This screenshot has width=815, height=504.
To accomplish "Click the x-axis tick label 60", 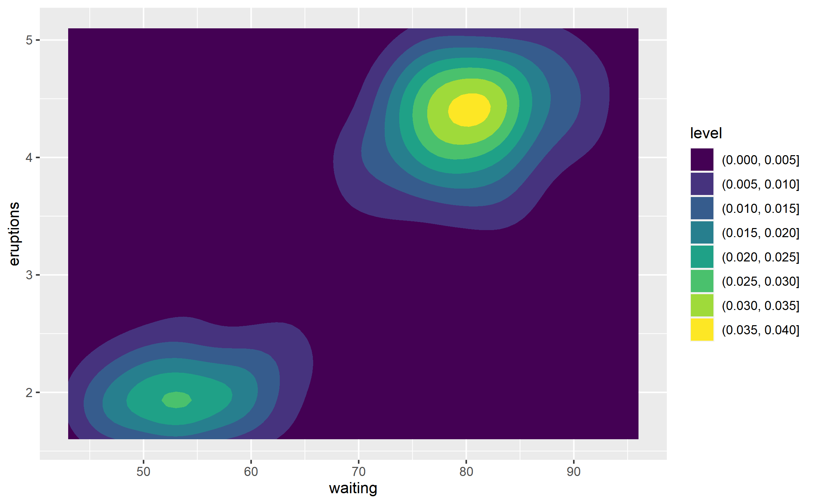I will click(x=251, y=472).
